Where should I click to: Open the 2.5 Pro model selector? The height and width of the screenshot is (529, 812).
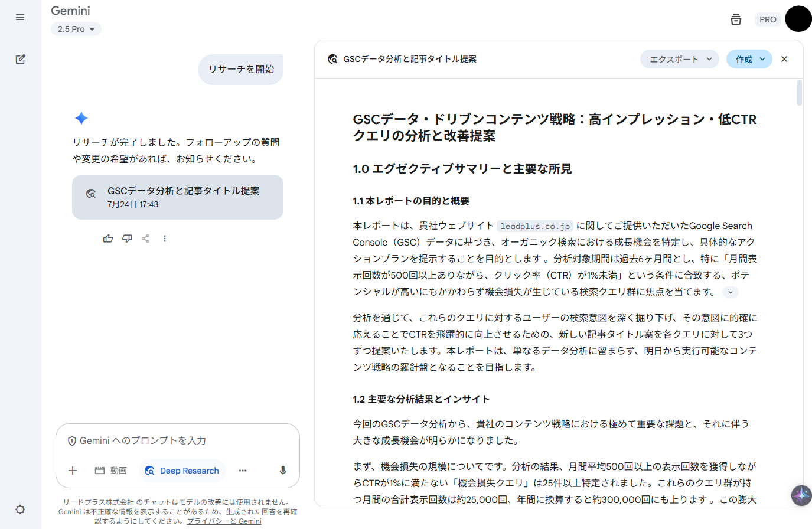(x=76, y=29)
